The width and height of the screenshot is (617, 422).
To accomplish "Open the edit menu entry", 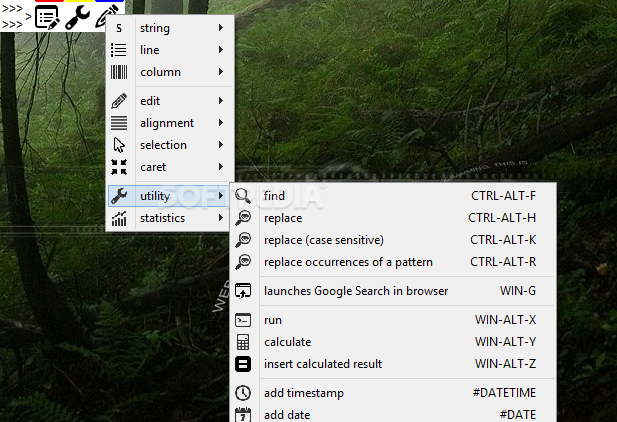I will pos(170,101).
